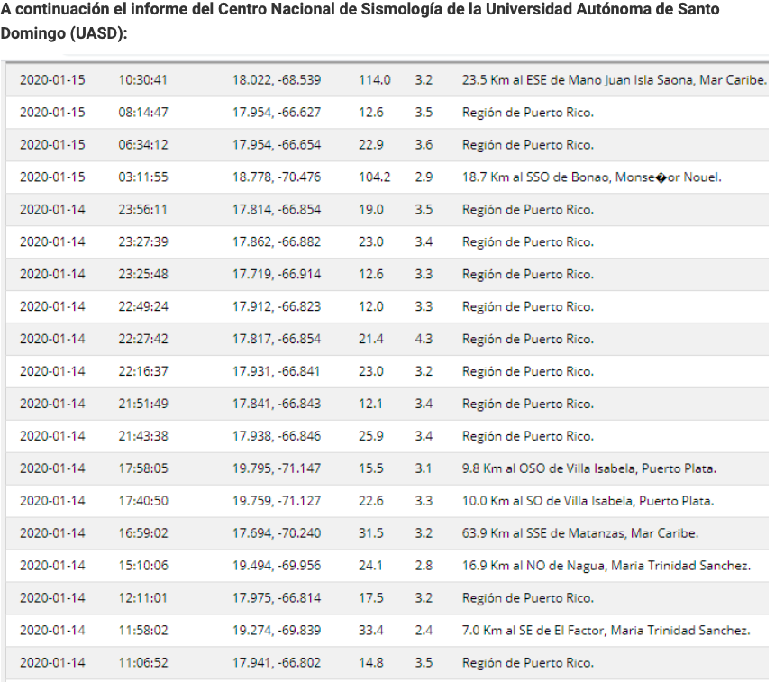This screenshot has height=682, width=784.
Task: Select time 12:11:01 cell
Action: (143, 598)
